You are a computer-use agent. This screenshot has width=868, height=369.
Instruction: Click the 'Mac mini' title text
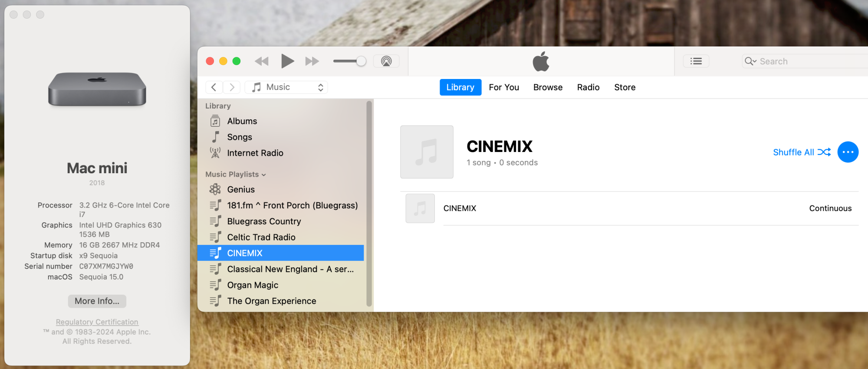[x=97, y=168]
